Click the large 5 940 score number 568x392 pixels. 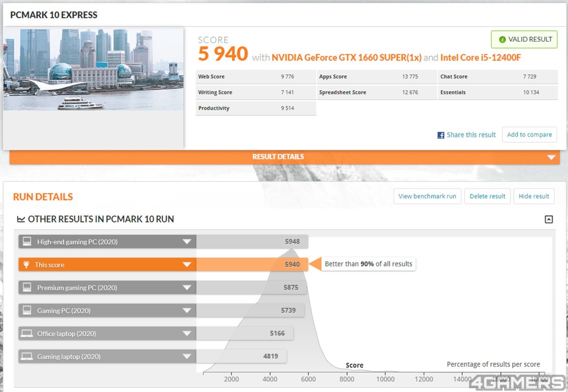pos(223,54)
